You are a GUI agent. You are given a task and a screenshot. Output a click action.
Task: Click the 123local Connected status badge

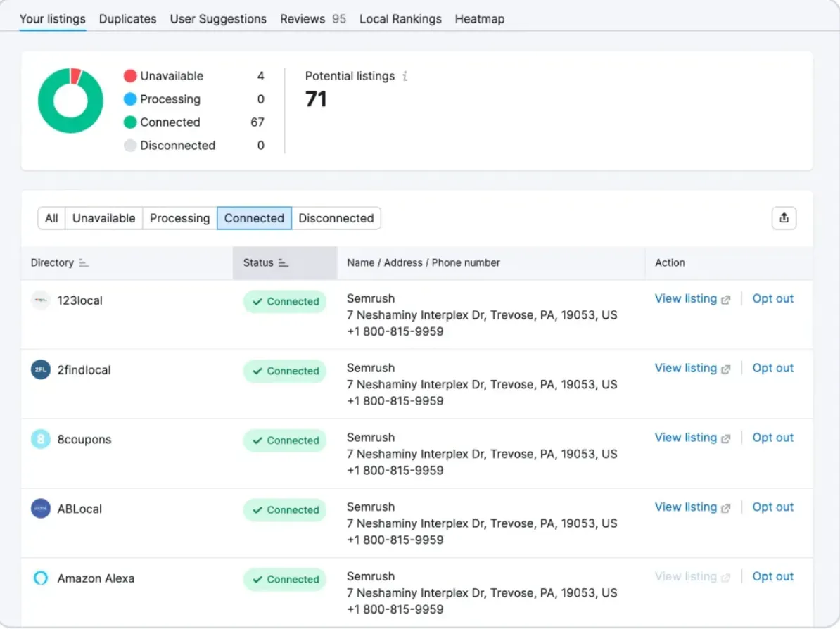coord(285,302)
